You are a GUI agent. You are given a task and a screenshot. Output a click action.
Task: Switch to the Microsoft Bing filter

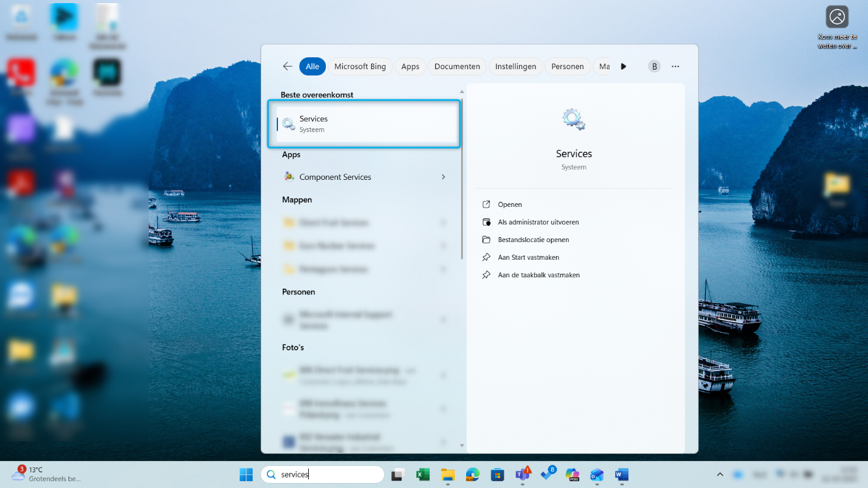tap(360, 66)
